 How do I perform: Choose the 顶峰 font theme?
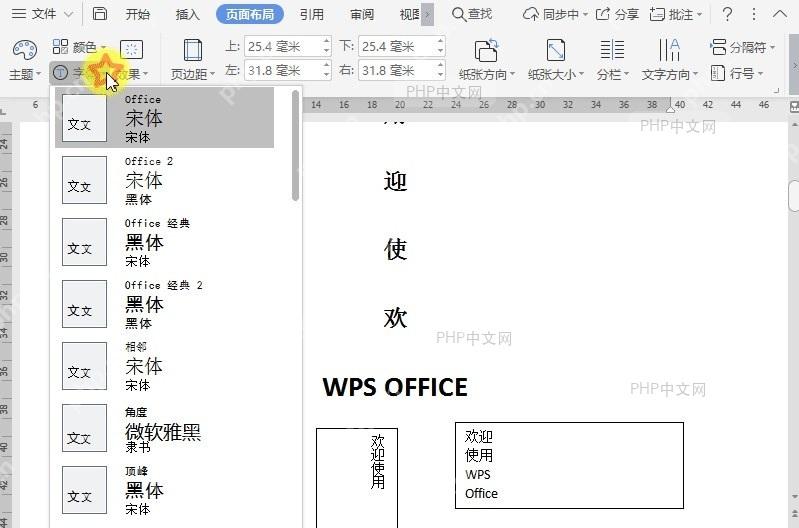click(x=164, y=490)
